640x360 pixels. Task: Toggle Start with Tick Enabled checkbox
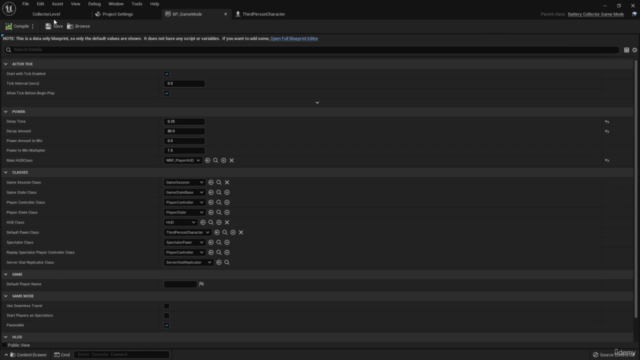click(x=167, y=74)
